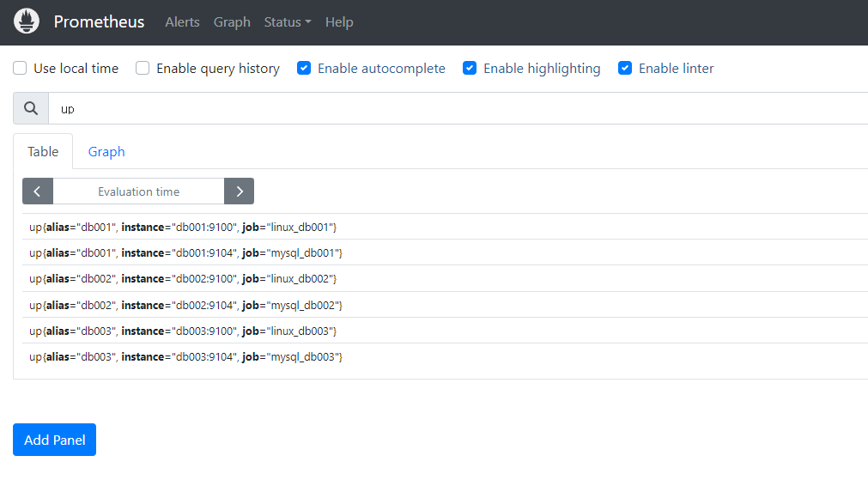The image size is (868, 480).
Task: Switch to the Graph tab below query
Action: point(106,152)
